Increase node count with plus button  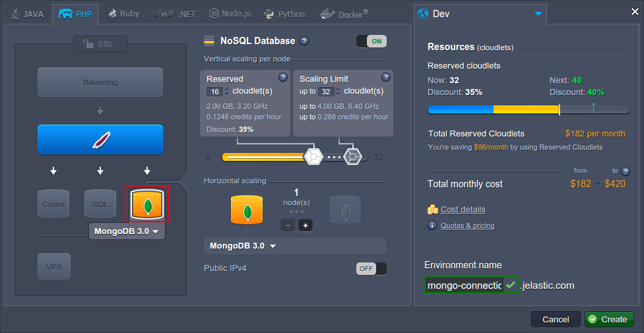coord(305,225)
